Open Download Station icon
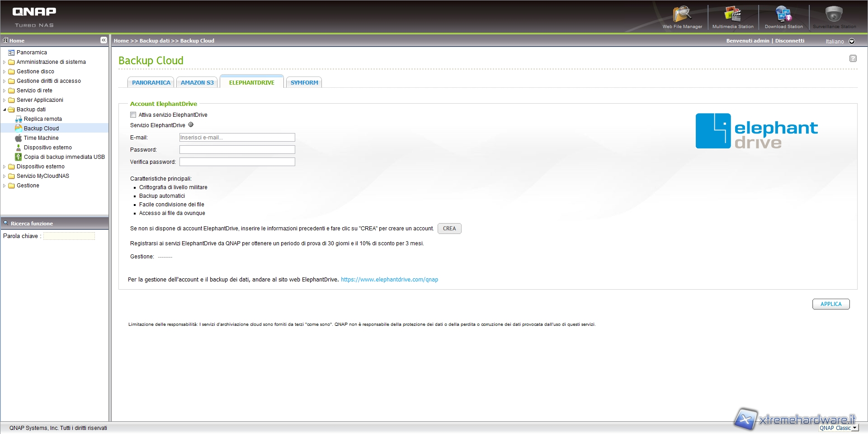Image resolution: width=868 pixels, height=434 pixels. [783, 16]
